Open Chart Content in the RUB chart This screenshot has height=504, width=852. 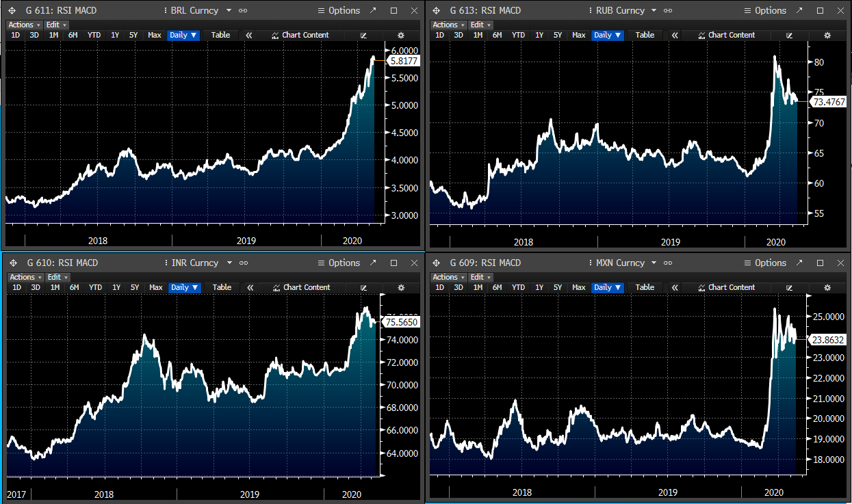[725, 35]
